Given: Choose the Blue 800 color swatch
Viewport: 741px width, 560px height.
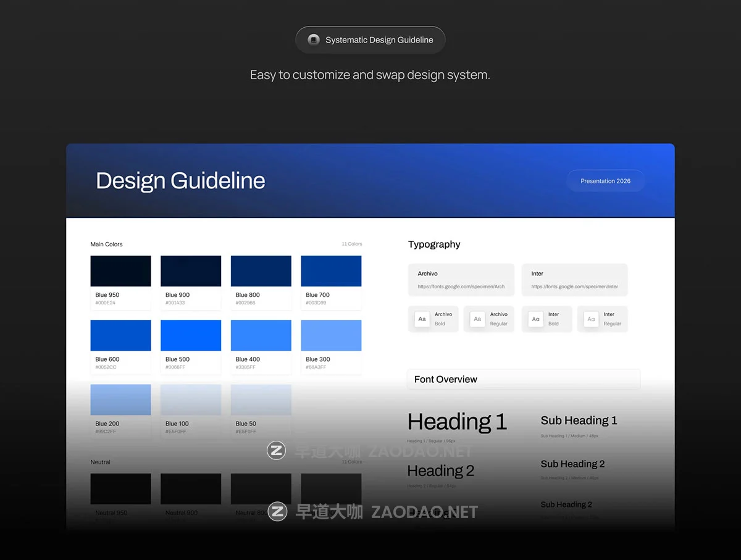Looking at the screenshot, I should 261,272.
